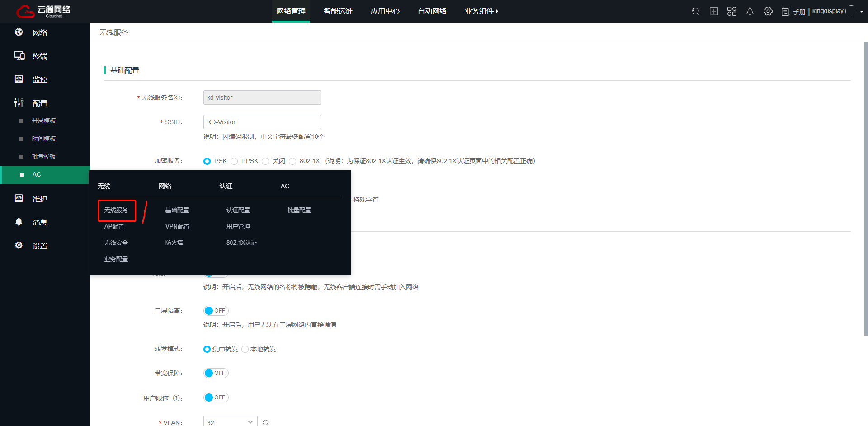Screen dimensions: 868x430
Task: Open 无线安全 in flyout menu
Action: 116,243
